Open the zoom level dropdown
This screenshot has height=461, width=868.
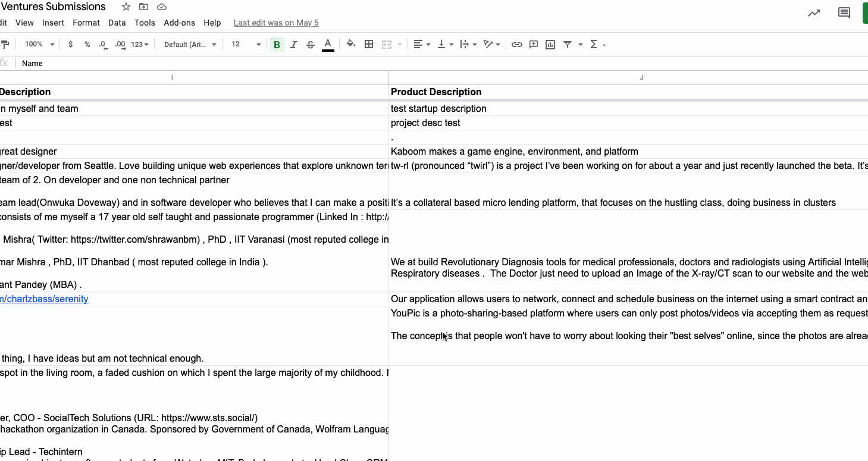39,45
